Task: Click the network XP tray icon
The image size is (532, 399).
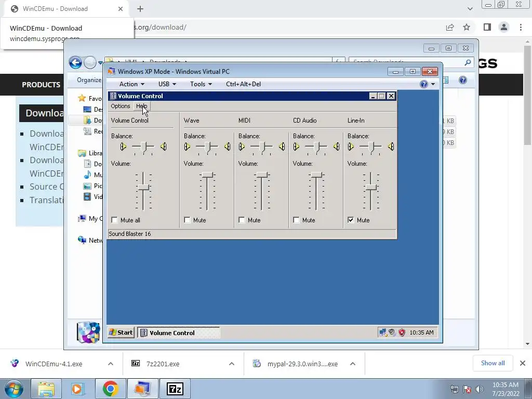Action: pos(383,332)
